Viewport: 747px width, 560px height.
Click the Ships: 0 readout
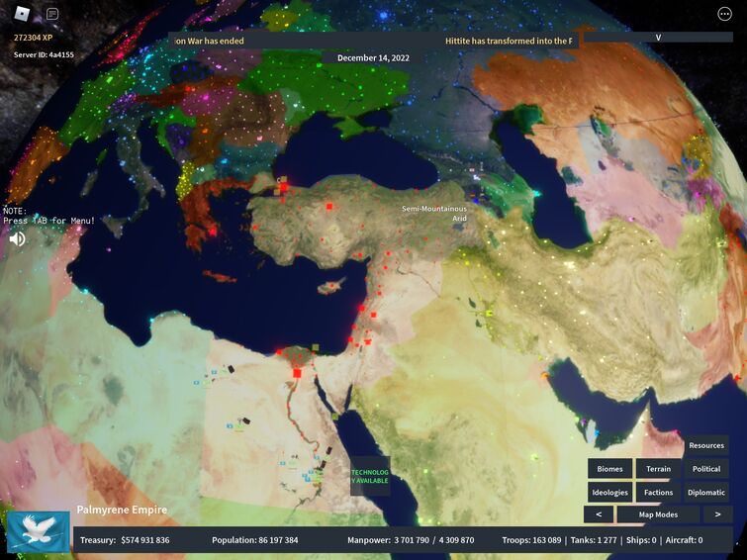(641, 540)
